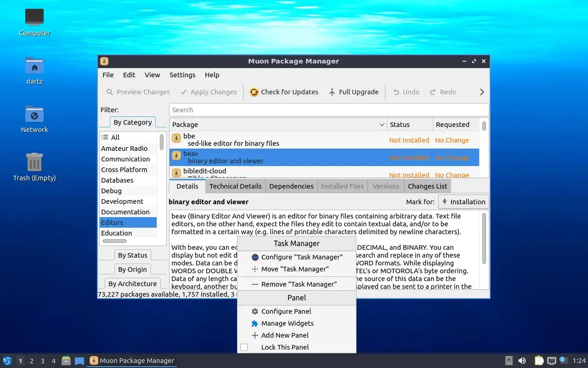Launch file manager from taskbar quick launch
The height and width of the screenshot is (368, 588).
pyautogui.click(x=66, y=361)
